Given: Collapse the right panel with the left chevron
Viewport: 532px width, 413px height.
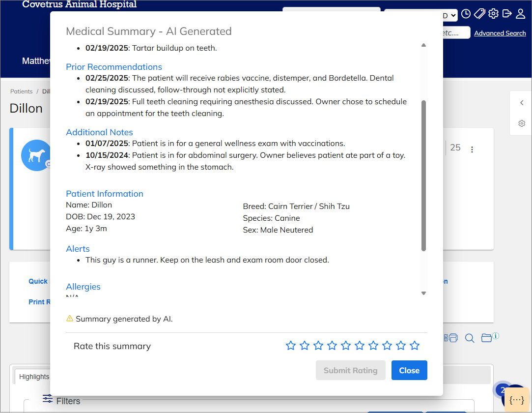Looking at the screenshot, I should pyautogui.click(x=521, y=102).
